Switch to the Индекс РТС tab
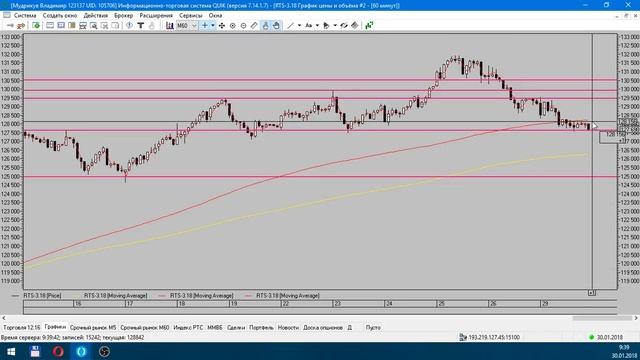This screenshot has height=360, width=640. click(188, 328)
